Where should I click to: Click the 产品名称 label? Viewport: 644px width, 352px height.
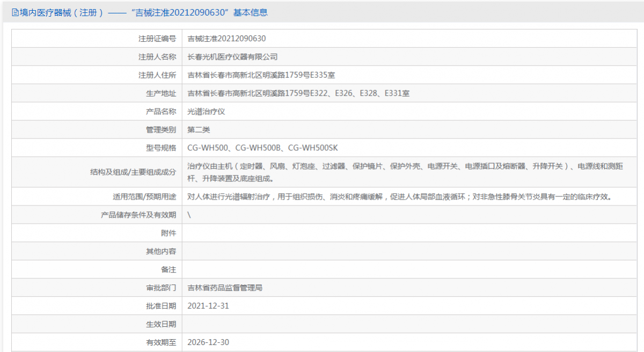coord(161,112)
